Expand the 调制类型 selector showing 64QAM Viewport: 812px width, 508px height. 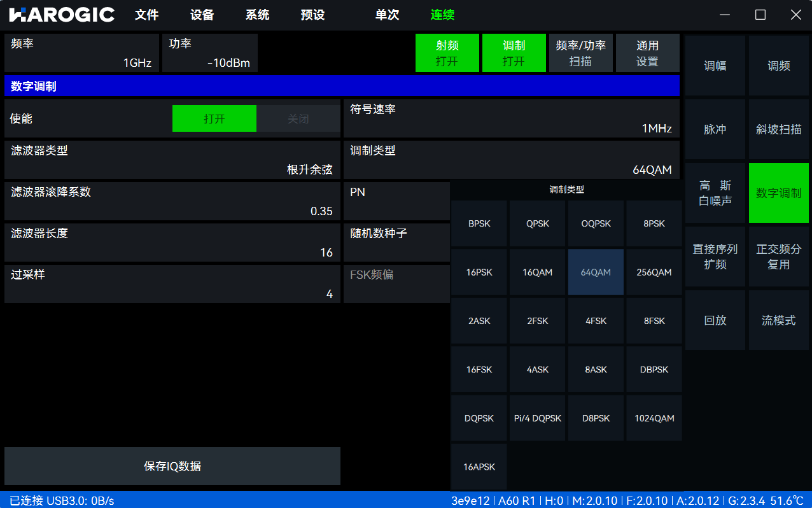511,160
